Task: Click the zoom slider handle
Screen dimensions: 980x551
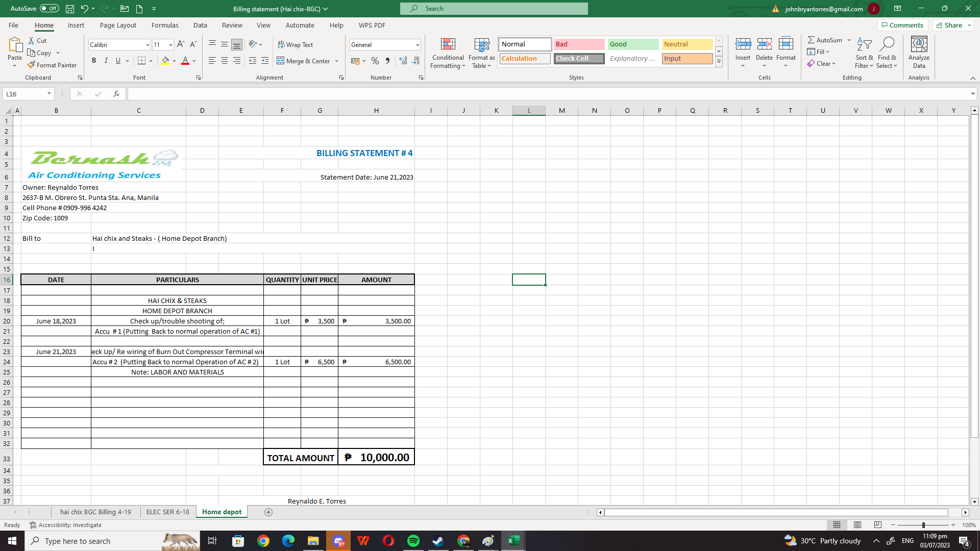Action: point(923,525)
